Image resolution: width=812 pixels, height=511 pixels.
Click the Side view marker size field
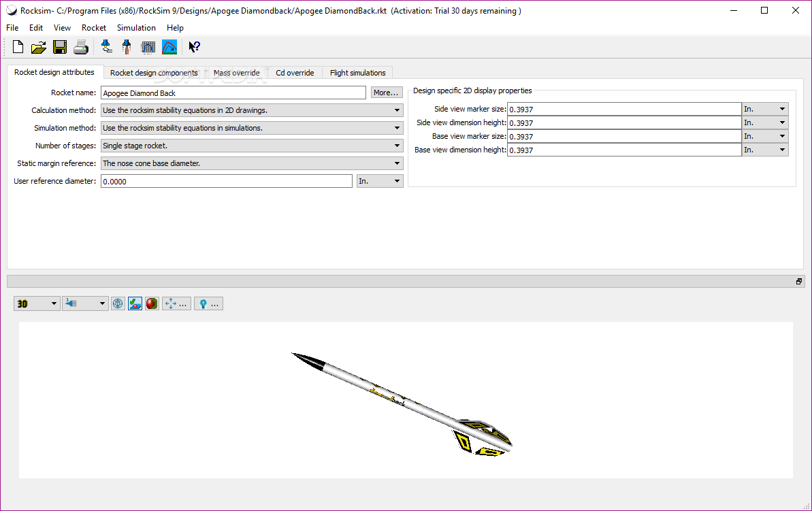[x=625, y=109]
